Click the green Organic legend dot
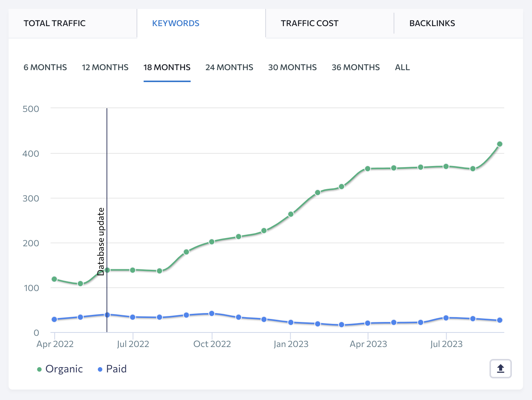 (x=39, y=369)
